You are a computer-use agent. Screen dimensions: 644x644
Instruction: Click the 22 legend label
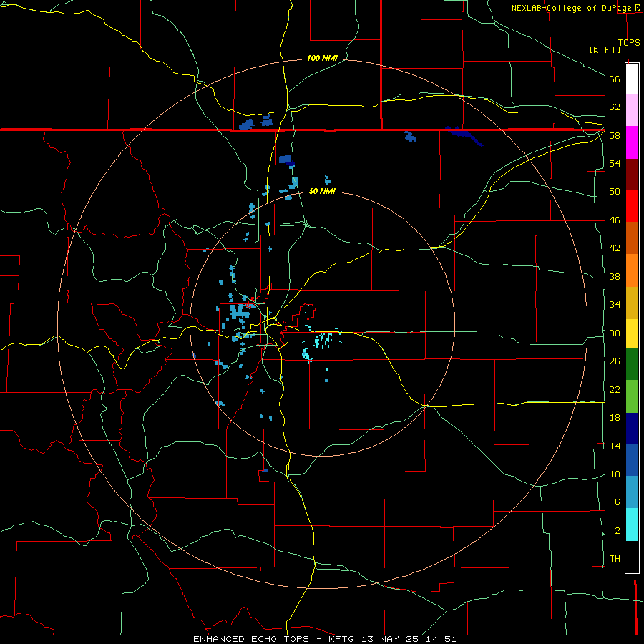615,389
